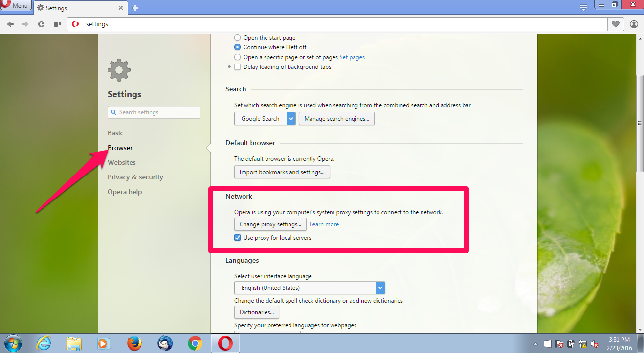Screen dimensions: 644x353
Task: Click the Search section heading
Action: point(236,89)
